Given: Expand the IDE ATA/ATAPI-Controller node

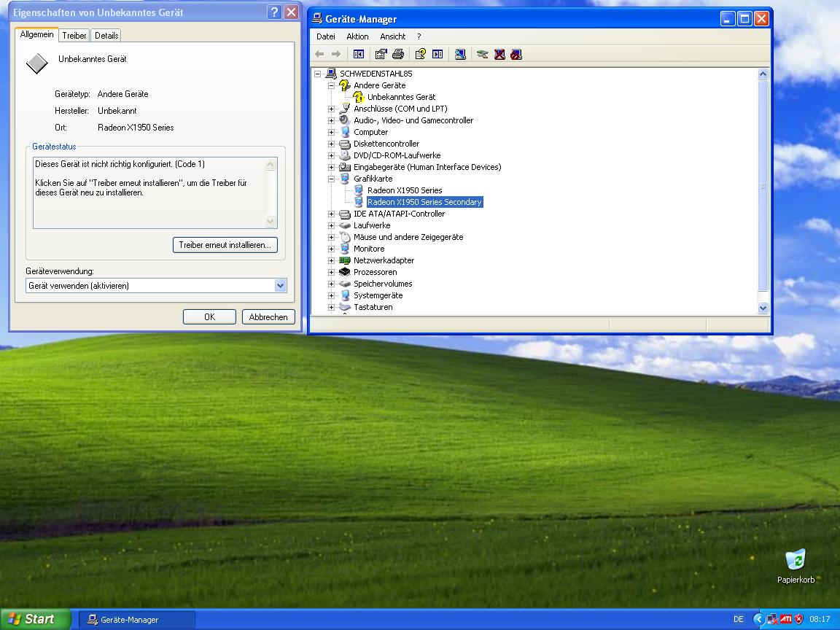Looking at the screenshot, I should 331,214.
